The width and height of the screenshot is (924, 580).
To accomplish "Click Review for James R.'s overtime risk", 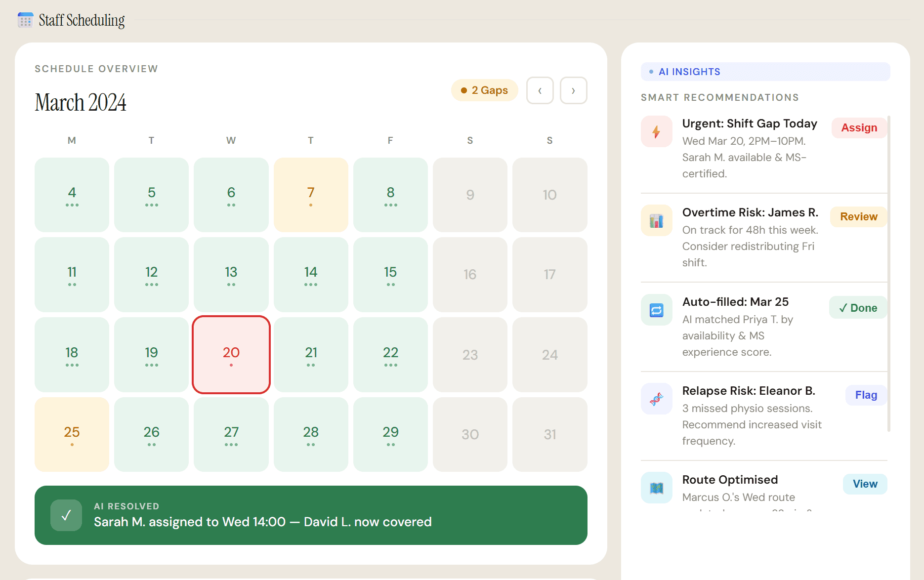I will click(858, 216).
